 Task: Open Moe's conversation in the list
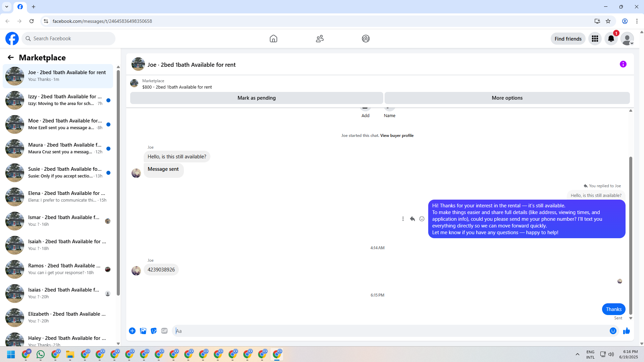pos(58,124)
